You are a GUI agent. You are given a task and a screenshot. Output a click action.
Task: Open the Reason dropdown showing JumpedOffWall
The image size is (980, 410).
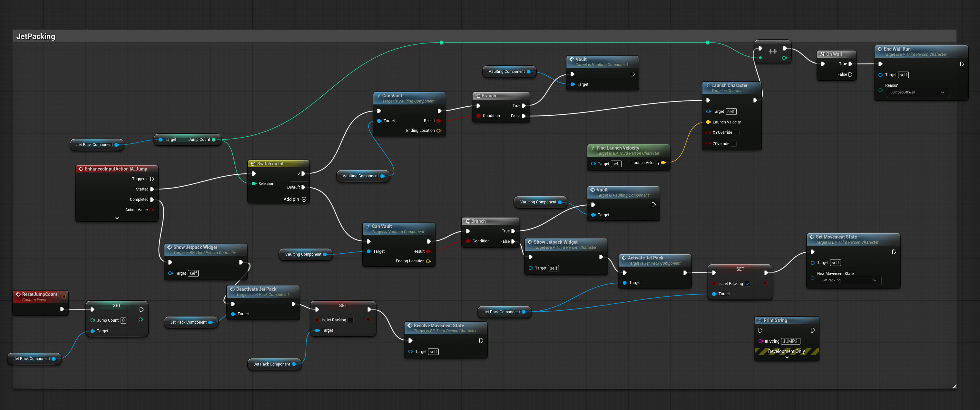coord(917,92)
